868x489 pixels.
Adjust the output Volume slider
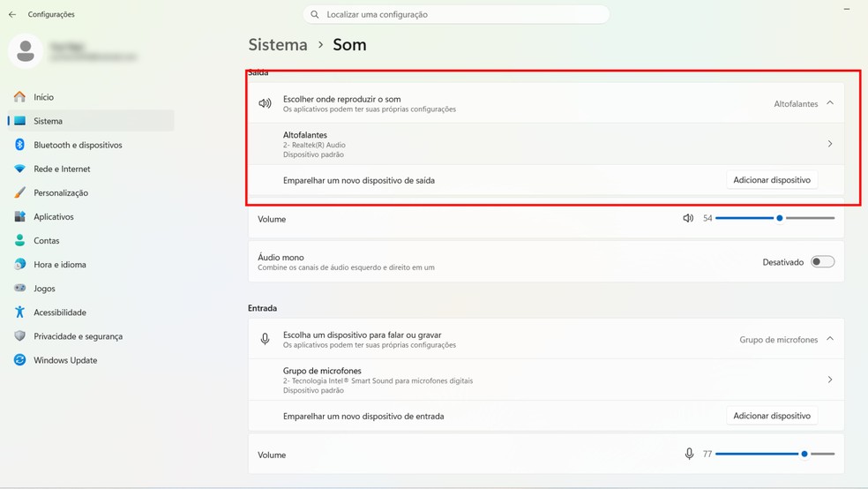tap(774, 218)
